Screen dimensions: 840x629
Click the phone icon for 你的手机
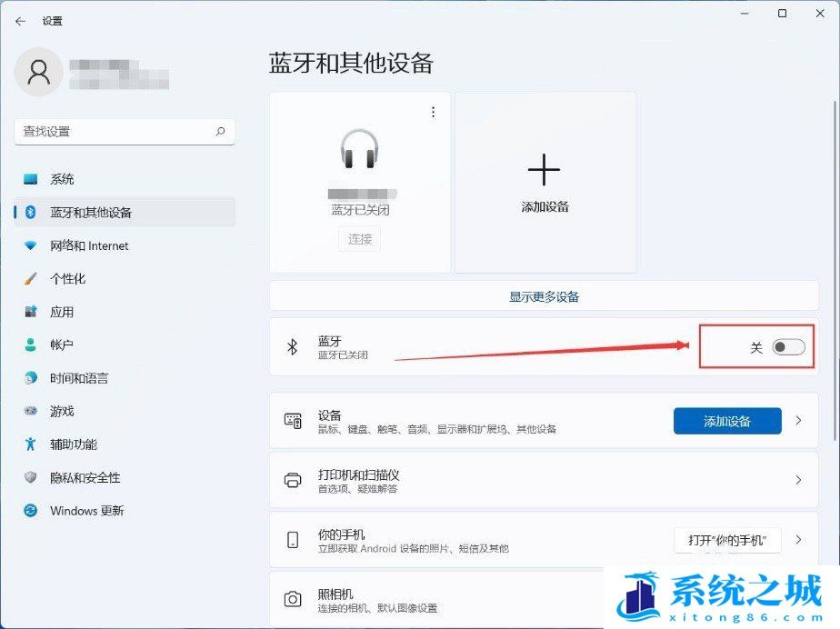(x=293, y=540)
